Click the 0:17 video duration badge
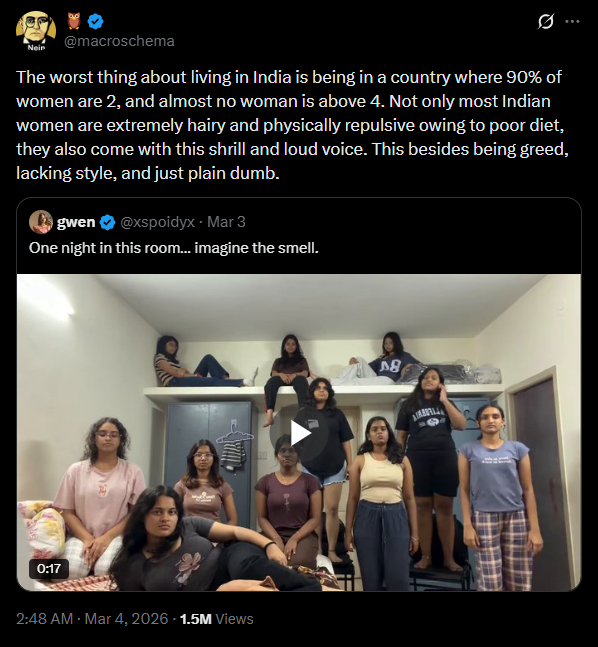Image resolution: width=598 pixels, height=647 pixels. point(49,569)
